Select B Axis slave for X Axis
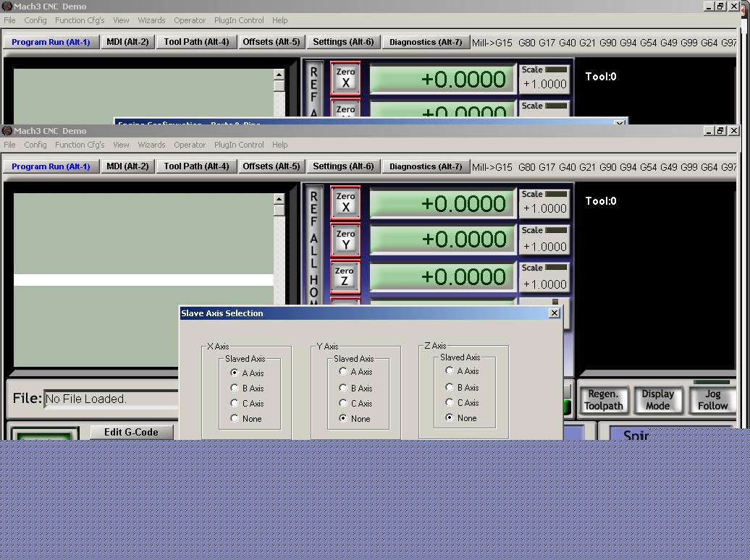This screenshot has width=750, height=560. pyautogui.click(x=235, y=388)
